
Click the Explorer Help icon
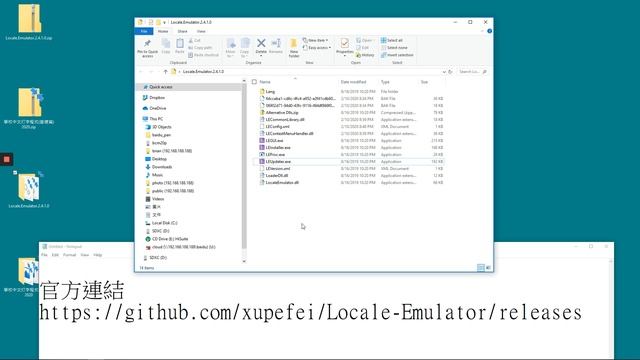click(x=489, y=31)
